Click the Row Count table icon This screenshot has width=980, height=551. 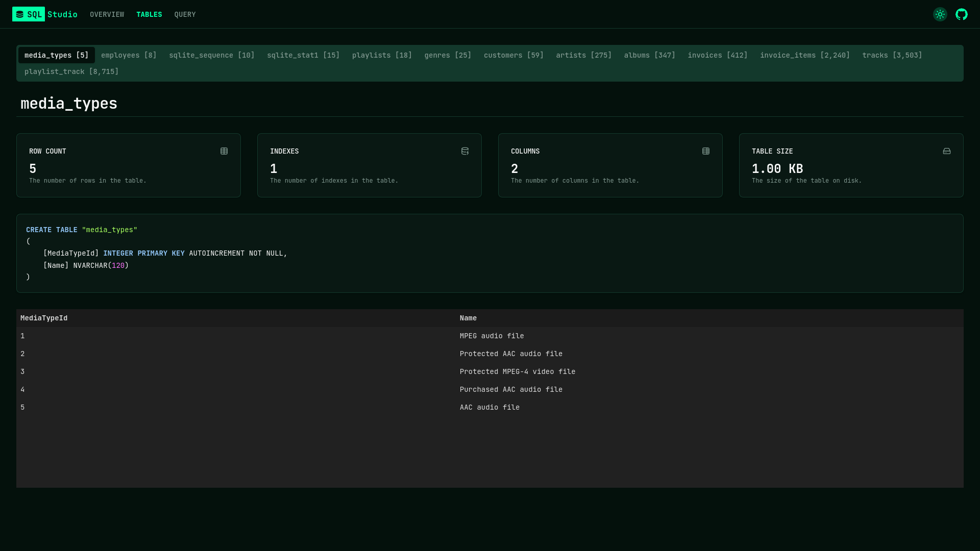click(224, 151)
